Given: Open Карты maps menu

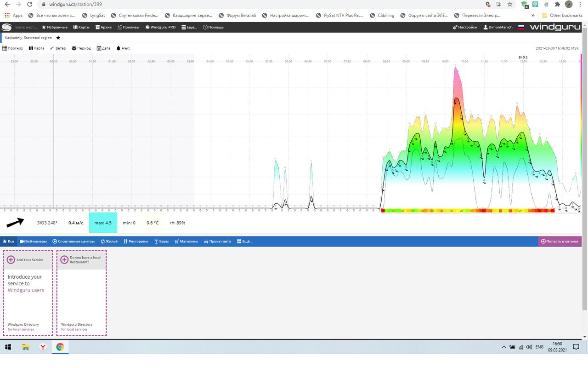Looking at the screenshot, I should 81,27.
